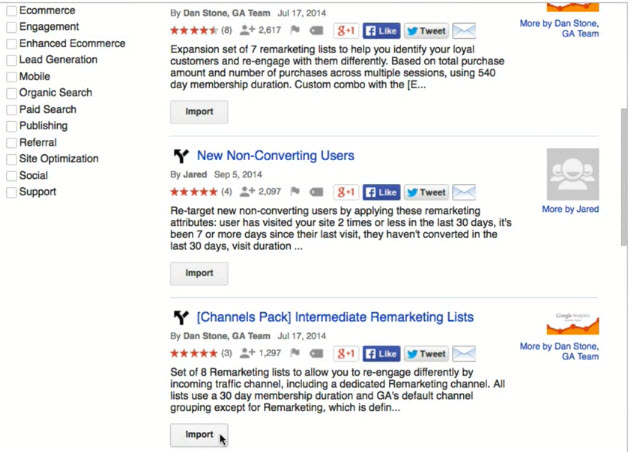The height and width of the screenshot is (452, 630).
Task: Select the Social category checkbox
Action: [12, 176]
